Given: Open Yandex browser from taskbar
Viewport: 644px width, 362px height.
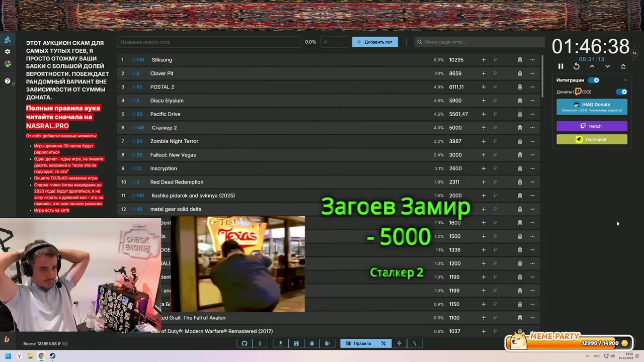Looking at the screenshot, I should [19, 356].
